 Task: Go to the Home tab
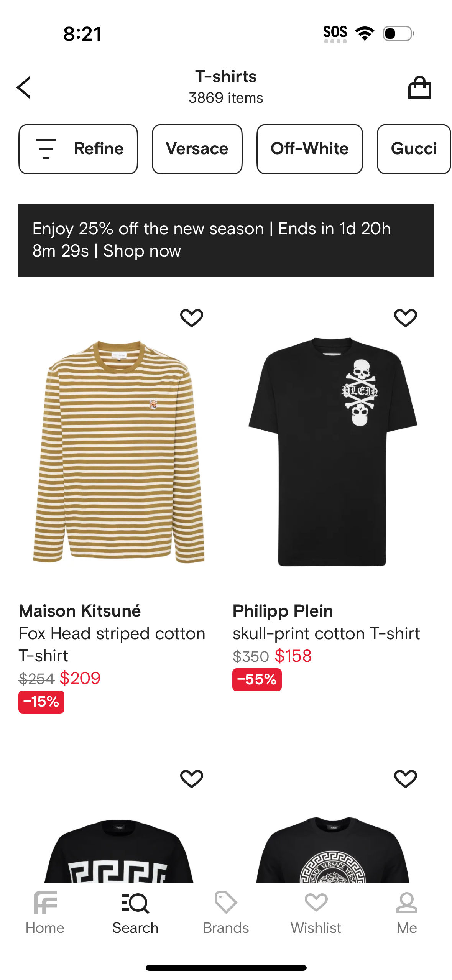click(45, 913)
